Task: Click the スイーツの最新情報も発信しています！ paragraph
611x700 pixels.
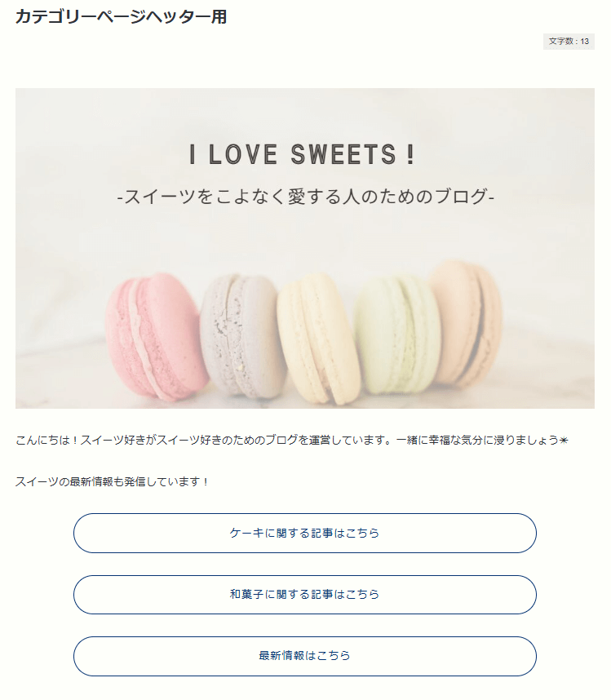Action: pyautogui.click(x=113, y=482)
